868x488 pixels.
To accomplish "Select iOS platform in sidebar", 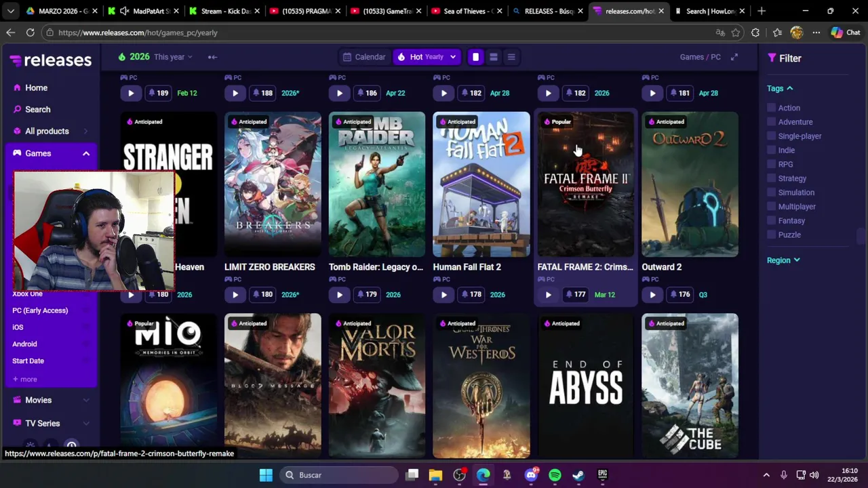I will point(18,327).
